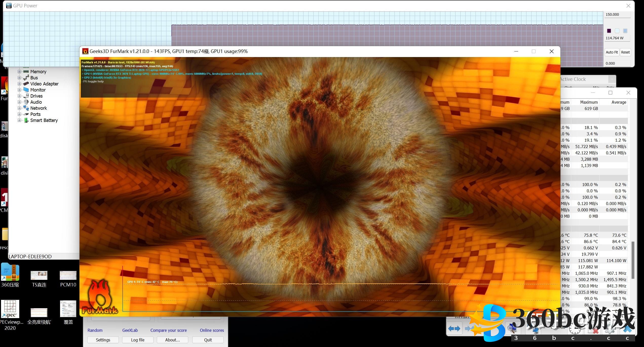Open the Online scores link
The image size is (644, 347).
coord(212,330)
